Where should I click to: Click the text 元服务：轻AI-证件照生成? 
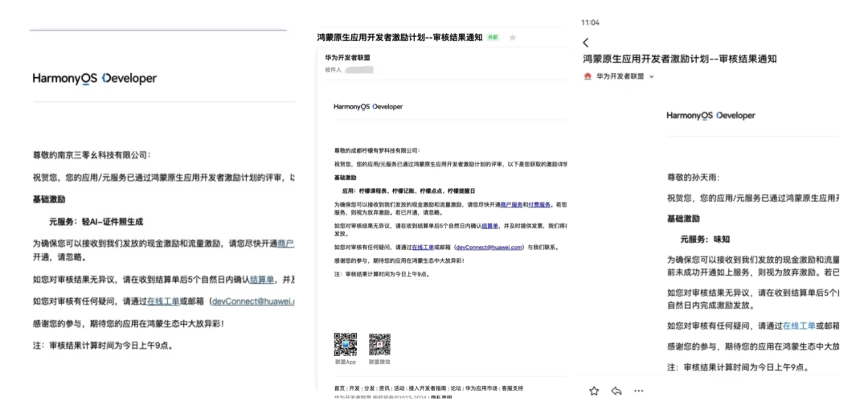pos(96,222)
